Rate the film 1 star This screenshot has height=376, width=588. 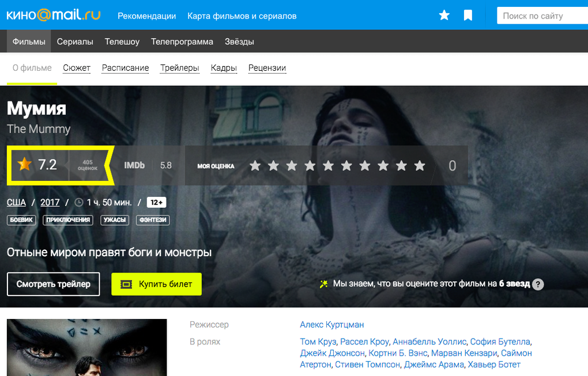[255, 165]
